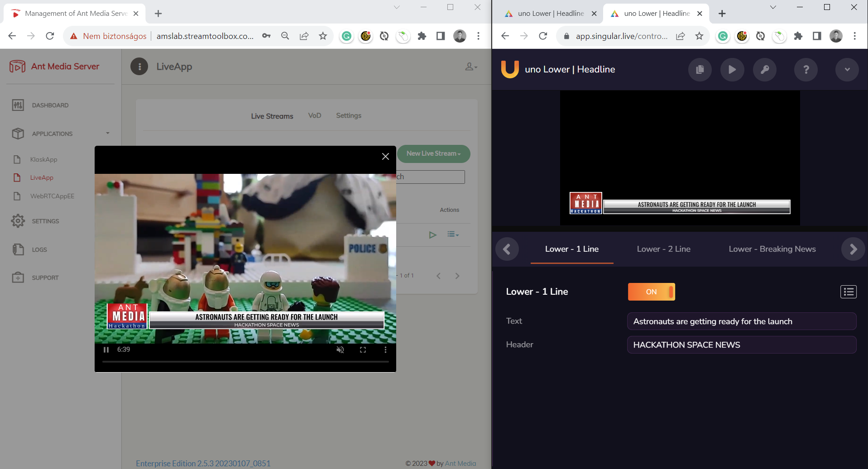Open the Dashboard sidebar link
This screenshot has width=868, height=469.
click(50, 105)
